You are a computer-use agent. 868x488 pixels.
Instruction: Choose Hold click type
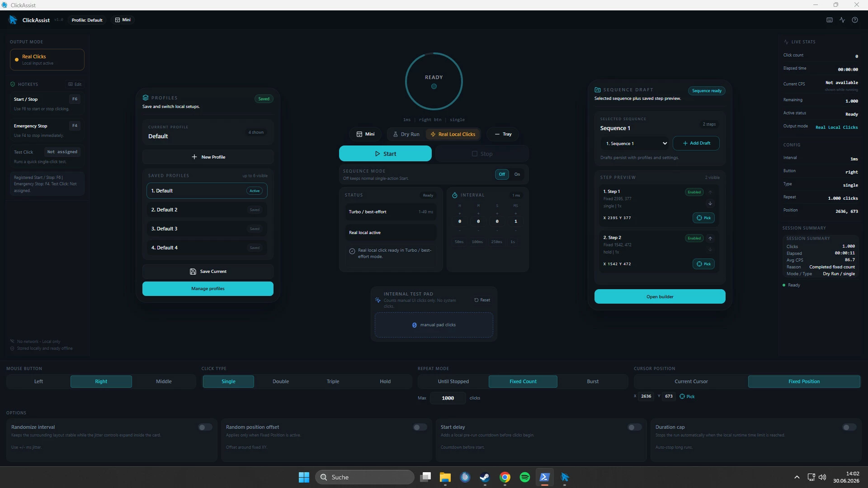[x=385, y=382]
